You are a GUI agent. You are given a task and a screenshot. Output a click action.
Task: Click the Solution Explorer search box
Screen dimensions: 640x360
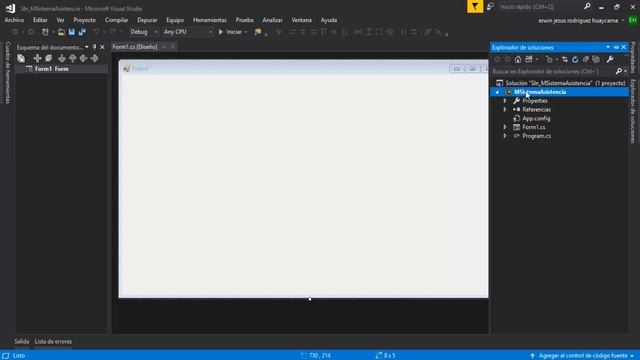click(x=553, y=71)
